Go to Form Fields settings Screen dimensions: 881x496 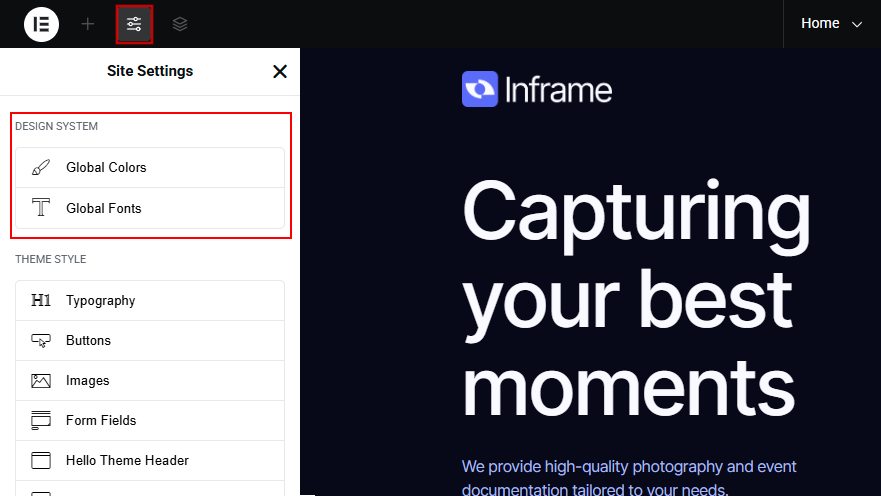pyautogui.click(x=101, y=421)
